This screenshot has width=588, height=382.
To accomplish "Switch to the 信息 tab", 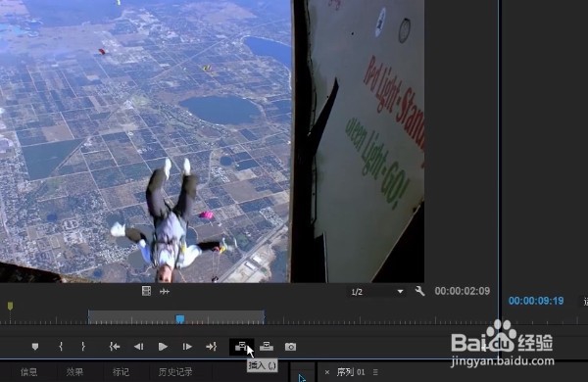I will pos(28,372).
